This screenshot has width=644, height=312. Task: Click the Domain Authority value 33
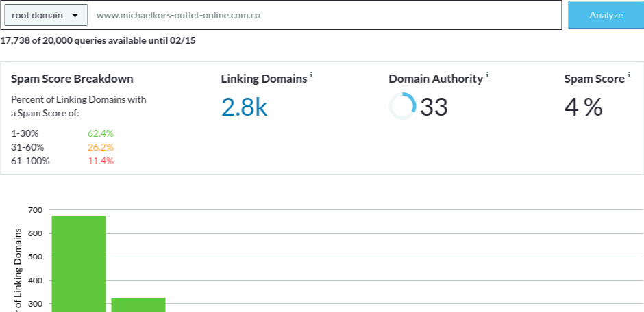(x=434, y=107)
